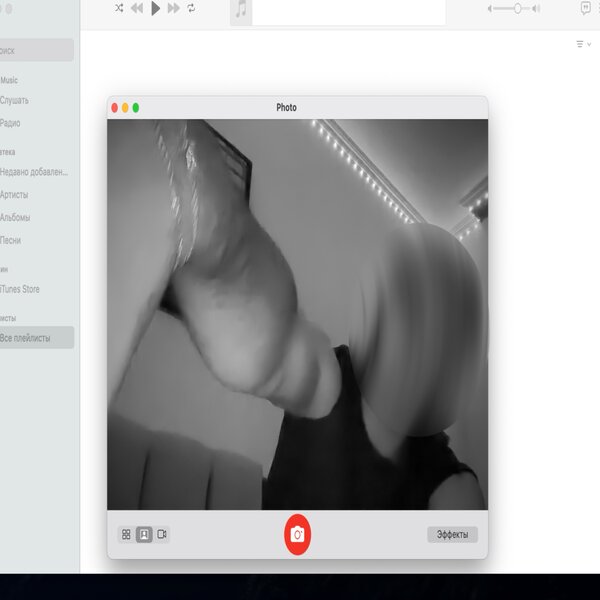Toggle repeat mode
The width and height of the screenshot is (600, 600).
point(191,8)
